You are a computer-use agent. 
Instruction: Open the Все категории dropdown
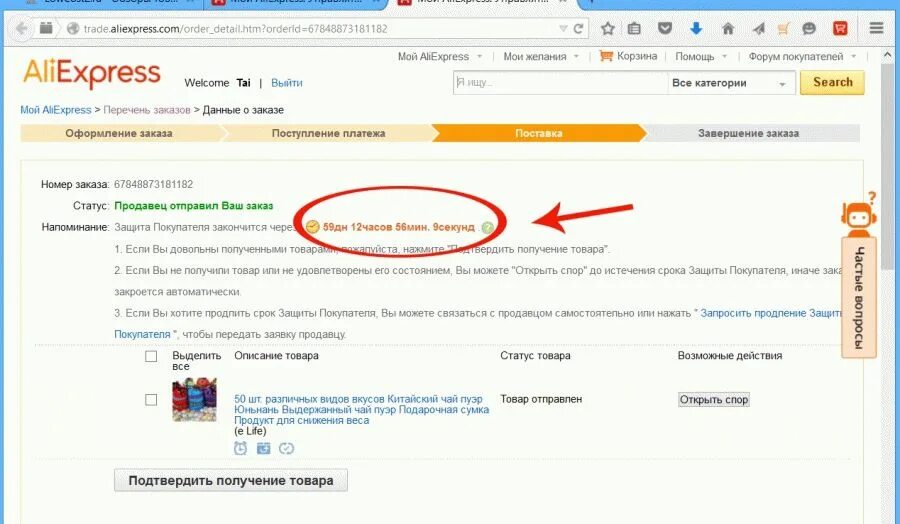pyautogui.click(x=731, y=83)
